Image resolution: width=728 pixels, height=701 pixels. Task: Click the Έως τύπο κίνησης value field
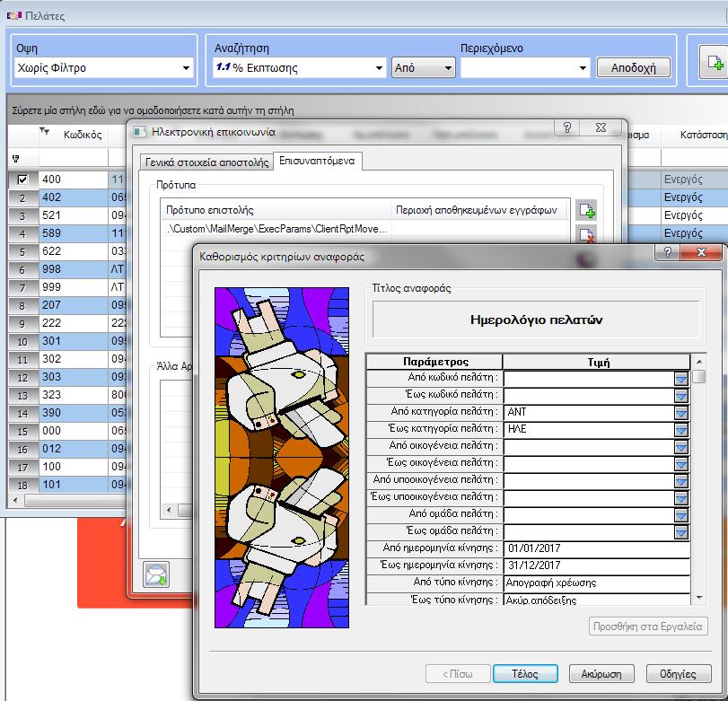point(596,600)
